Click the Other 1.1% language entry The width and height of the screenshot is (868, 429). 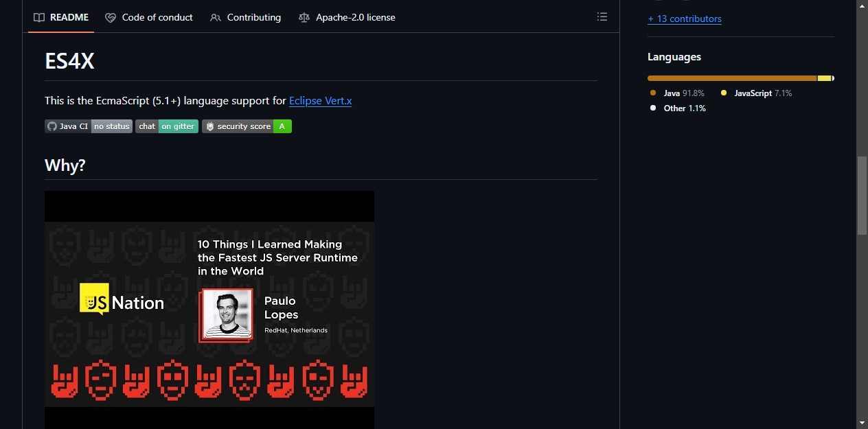coord(678,108)
